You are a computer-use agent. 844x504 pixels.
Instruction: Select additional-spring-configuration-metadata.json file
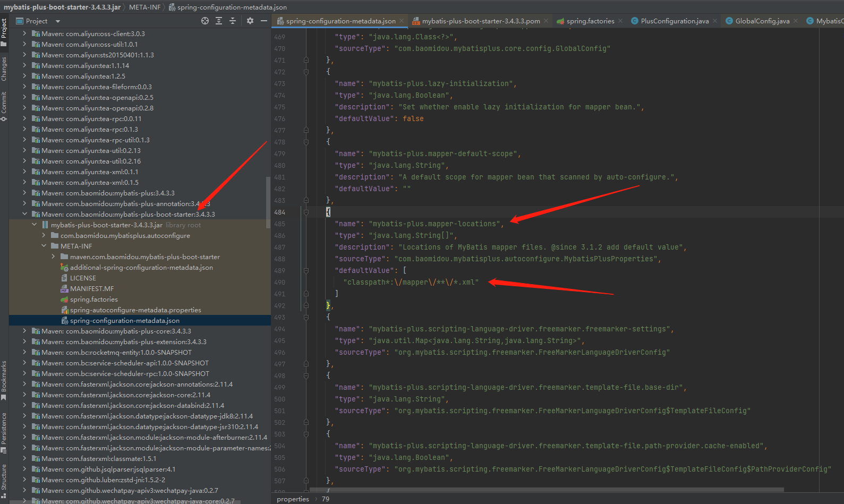[x=141, y=267]
